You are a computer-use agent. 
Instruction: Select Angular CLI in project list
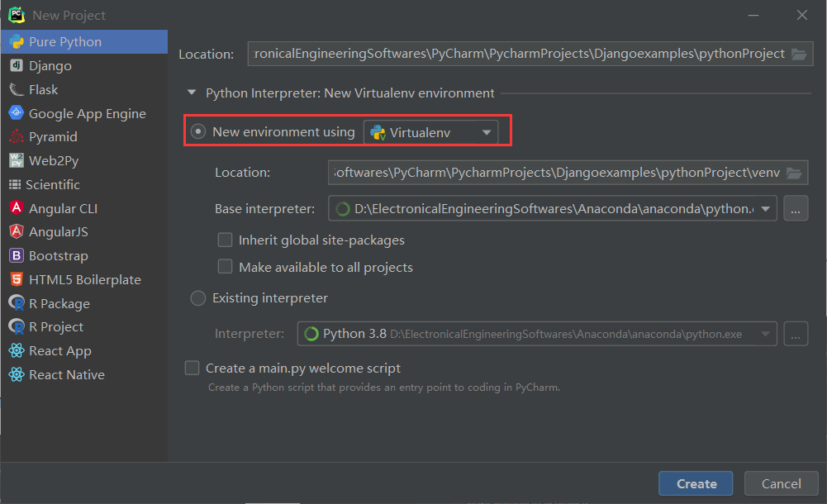pyautogui.click(x=84, y=208)
